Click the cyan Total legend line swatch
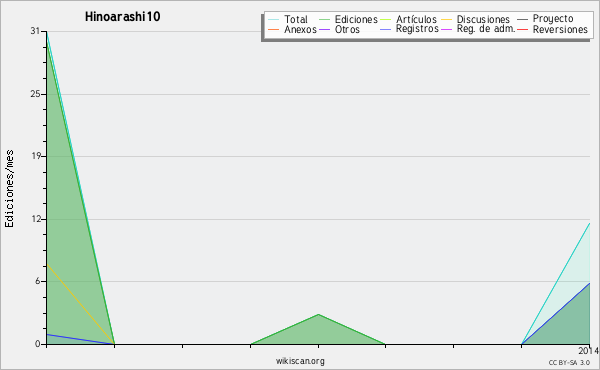The image size is (600, 370). [274, 20]
